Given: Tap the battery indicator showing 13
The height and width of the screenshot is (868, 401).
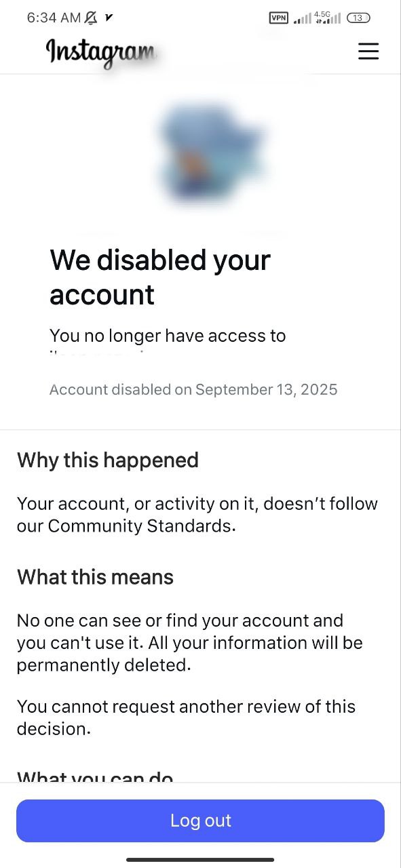Looking at the screenshot, I should 358,18.
